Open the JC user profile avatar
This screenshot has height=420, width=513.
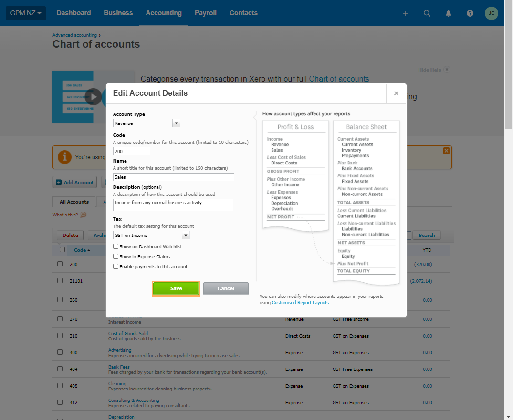tap(491, 13)
